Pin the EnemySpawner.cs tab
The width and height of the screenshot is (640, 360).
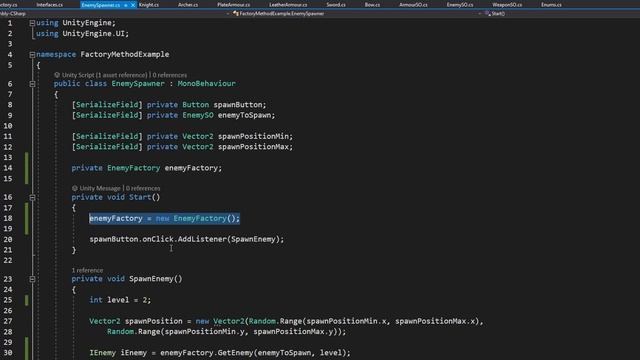125,5
